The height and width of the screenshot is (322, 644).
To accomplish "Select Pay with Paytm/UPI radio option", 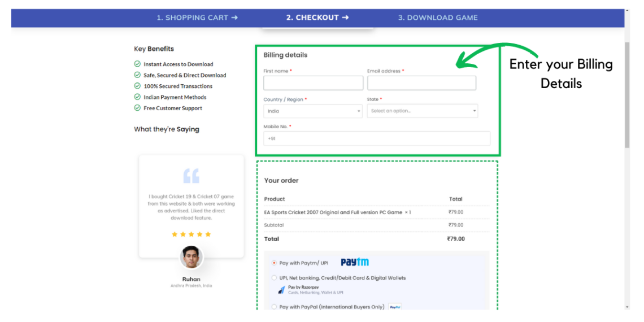I will click(x=275, y=263).
